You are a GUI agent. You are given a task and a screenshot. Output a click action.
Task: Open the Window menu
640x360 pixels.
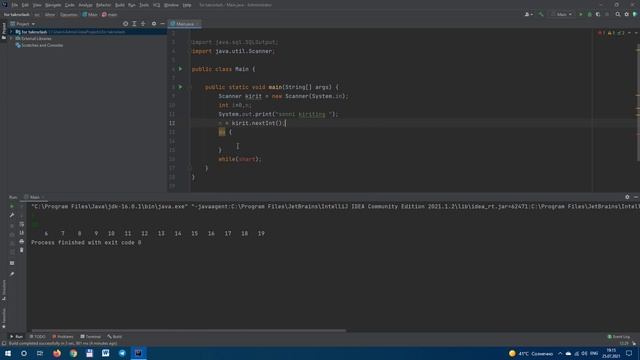(171, 5)
